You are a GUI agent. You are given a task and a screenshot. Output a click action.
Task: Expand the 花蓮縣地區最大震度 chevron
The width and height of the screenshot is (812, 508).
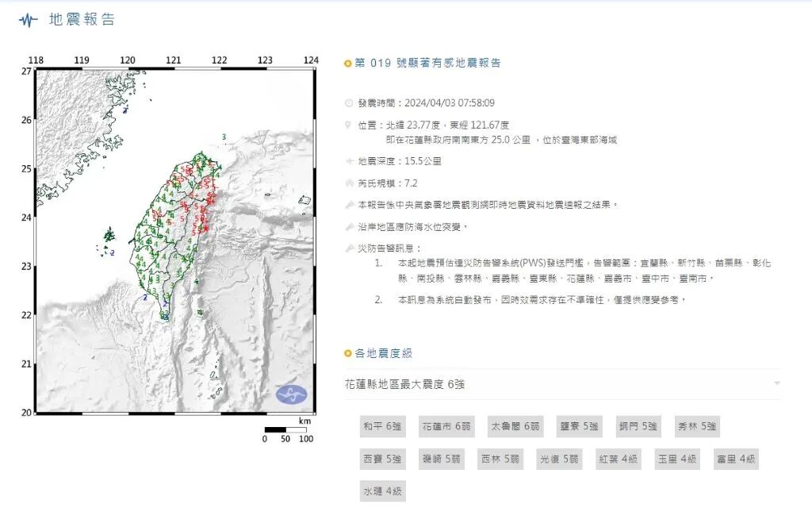[x=777, y=385]
